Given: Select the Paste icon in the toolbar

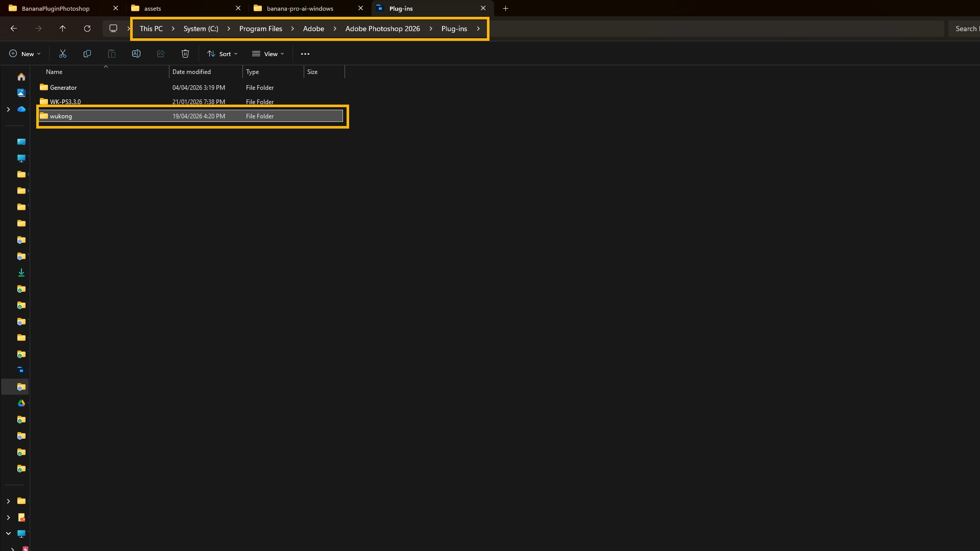Looking at the screenshot, I should coord(111,54).
